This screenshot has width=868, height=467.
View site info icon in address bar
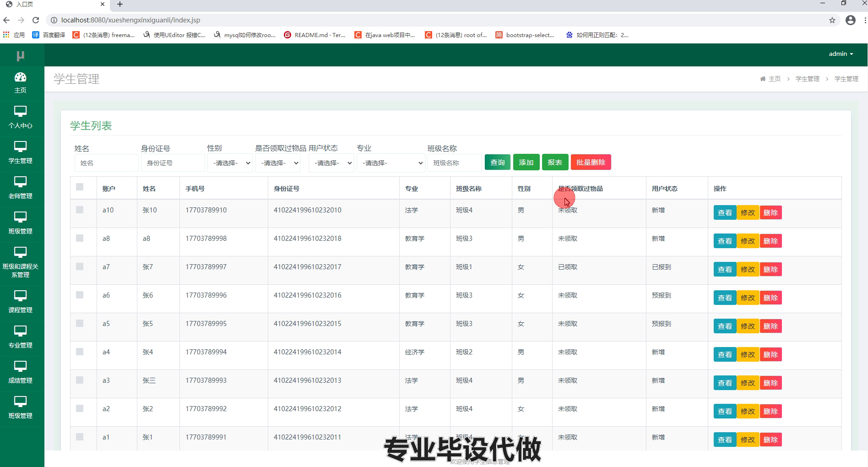(54, 20)
